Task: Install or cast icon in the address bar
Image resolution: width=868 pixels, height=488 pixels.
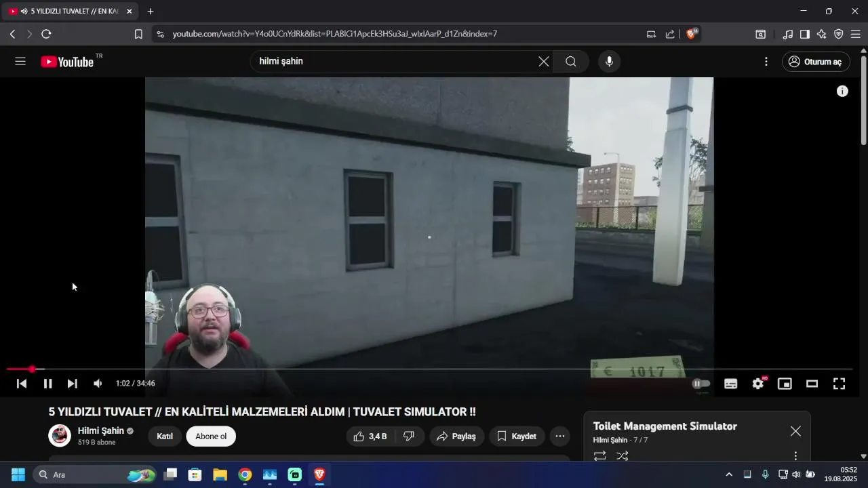Action: (x=651, y=34)
